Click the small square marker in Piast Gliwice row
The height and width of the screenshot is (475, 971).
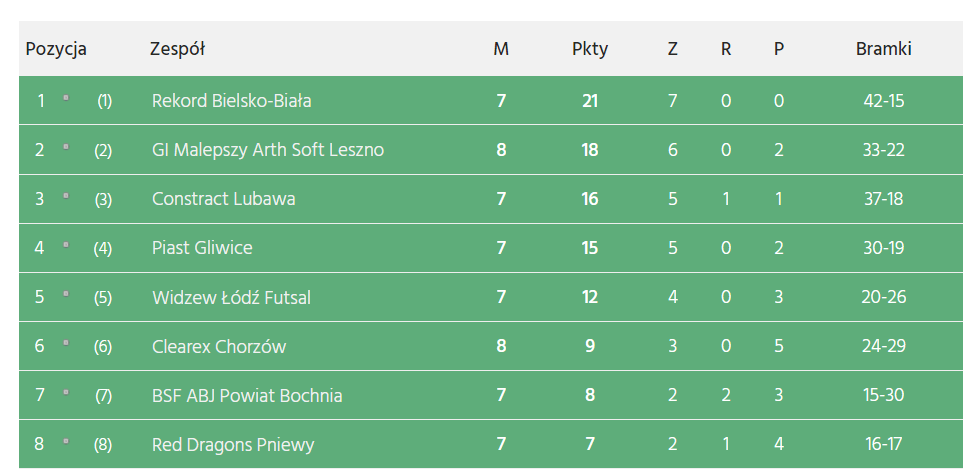[66, 245]
